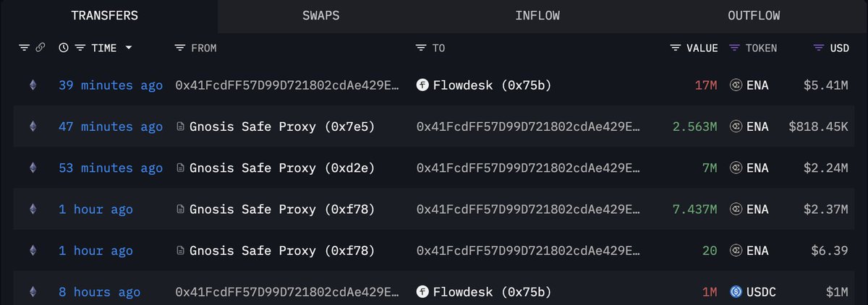
Task: Switch to the SWAPS tab
Action: coord(321,15)
